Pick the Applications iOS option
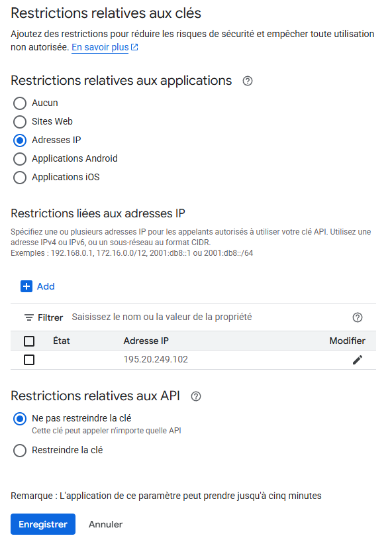392x548 pixels. (x=20, y=177)
